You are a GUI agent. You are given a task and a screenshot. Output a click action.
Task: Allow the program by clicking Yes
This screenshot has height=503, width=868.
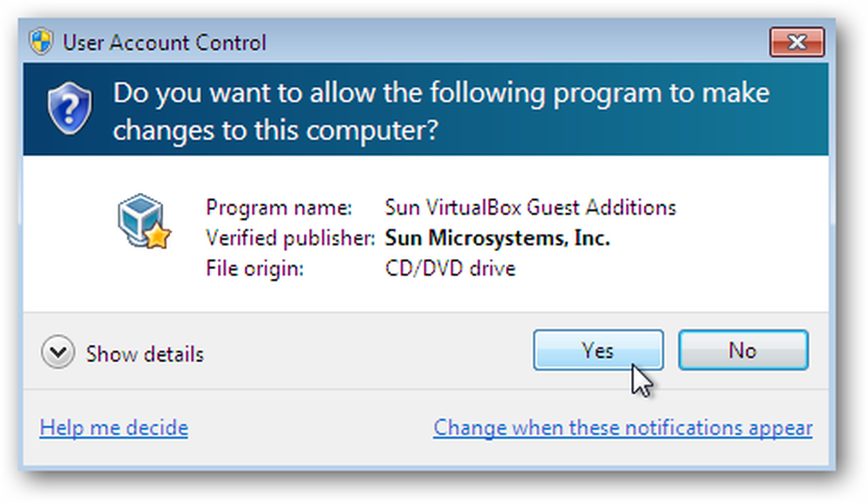point(598,350)
